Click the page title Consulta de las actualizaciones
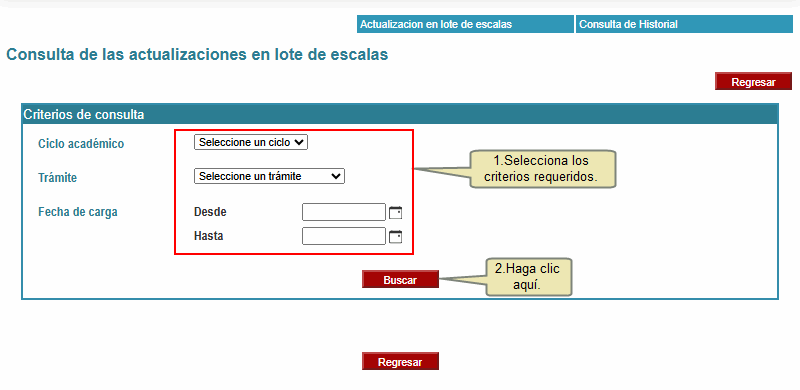The height and width of the screenshot is (390, 800). (197, 55)
